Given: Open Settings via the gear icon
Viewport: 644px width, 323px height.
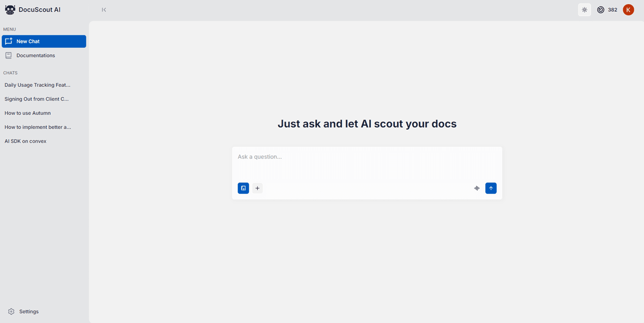Looking at the screenshot, I should 11,311.
